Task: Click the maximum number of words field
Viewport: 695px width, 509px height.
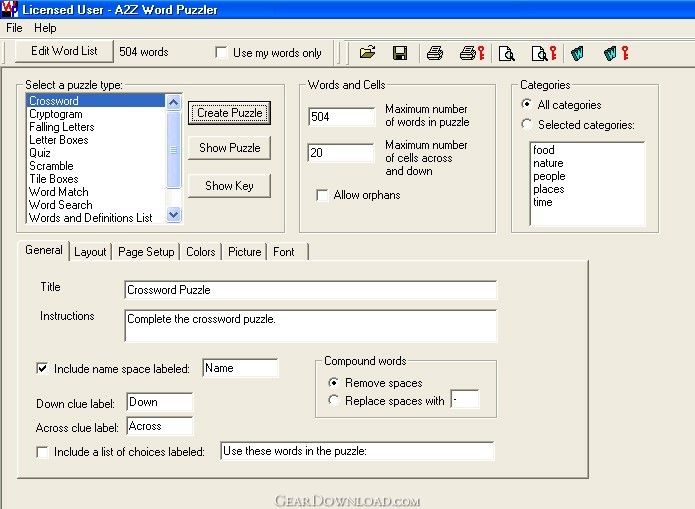Action: pos(341,117)
